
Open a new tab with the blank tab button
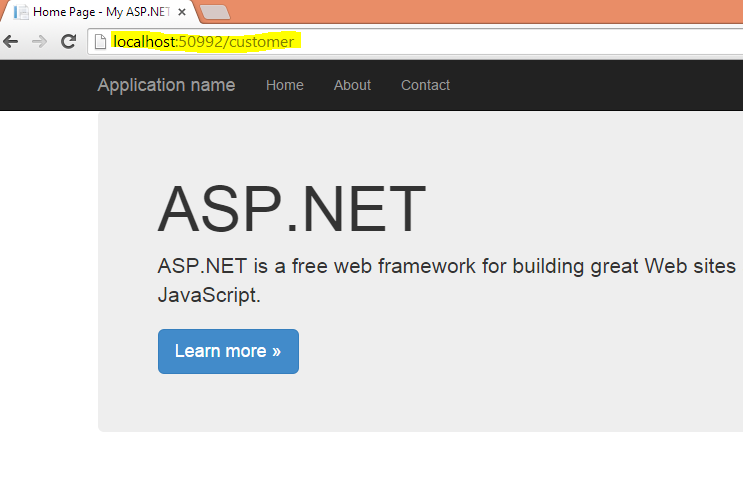coord(215,12)
